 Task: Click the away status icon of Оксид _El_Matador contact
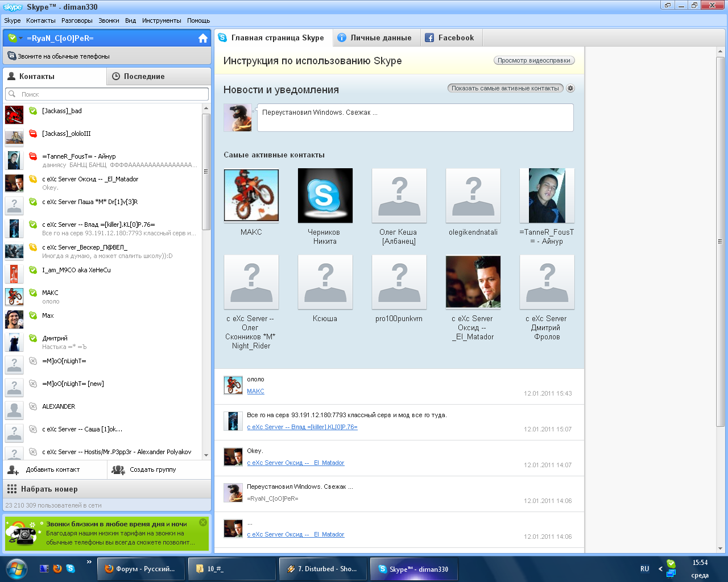coord(33,179)
